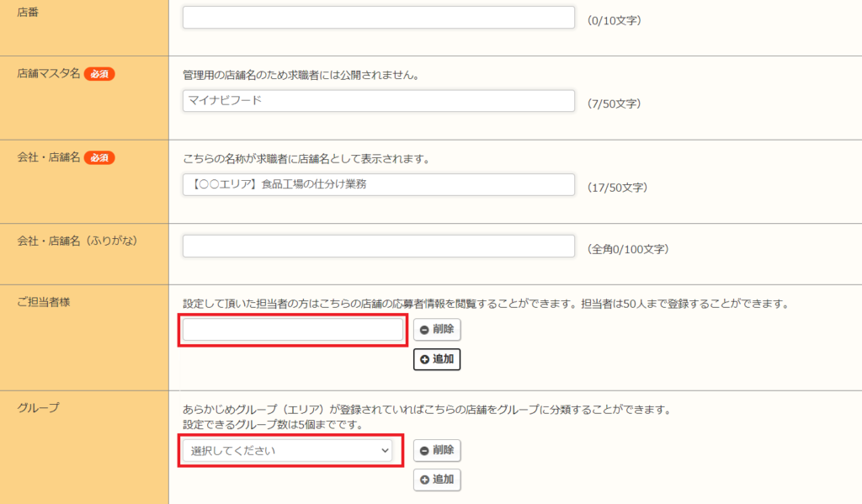Image resolution: width=862 pixels, height=504 pixels.
Task: Click the 店番 row label
Action: click(x=29, y=12)
